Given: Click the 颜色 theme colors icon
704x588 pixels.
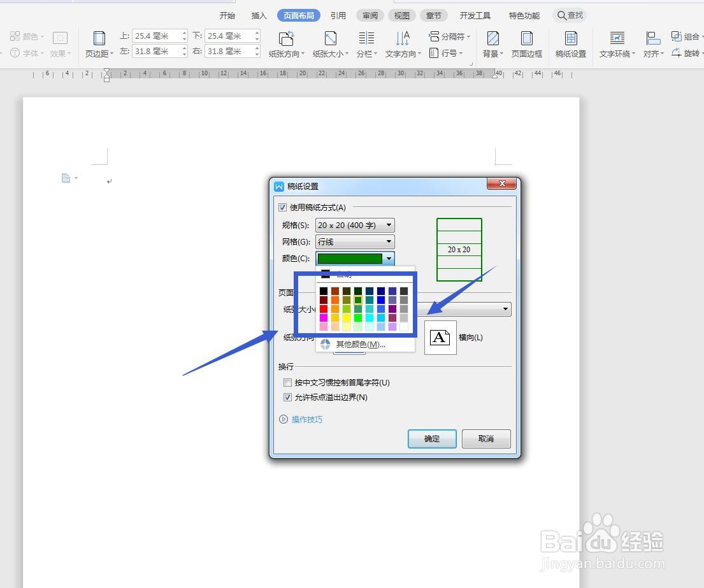Looking at the screenshot, I should [x=15, y=36].
